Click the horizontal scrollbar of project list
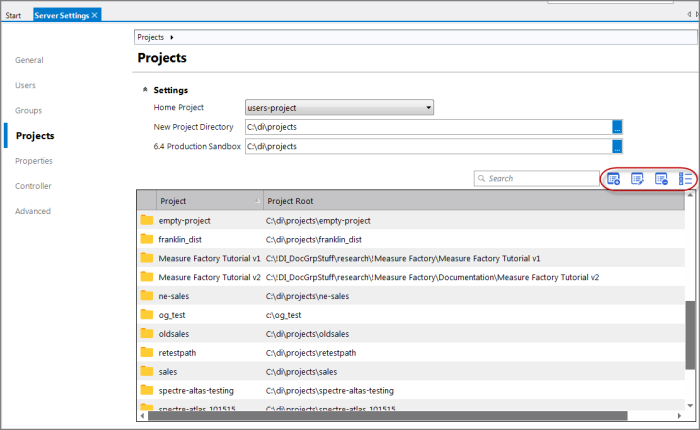The height and width of the screenshot is (430, 700). click(388, 416)
